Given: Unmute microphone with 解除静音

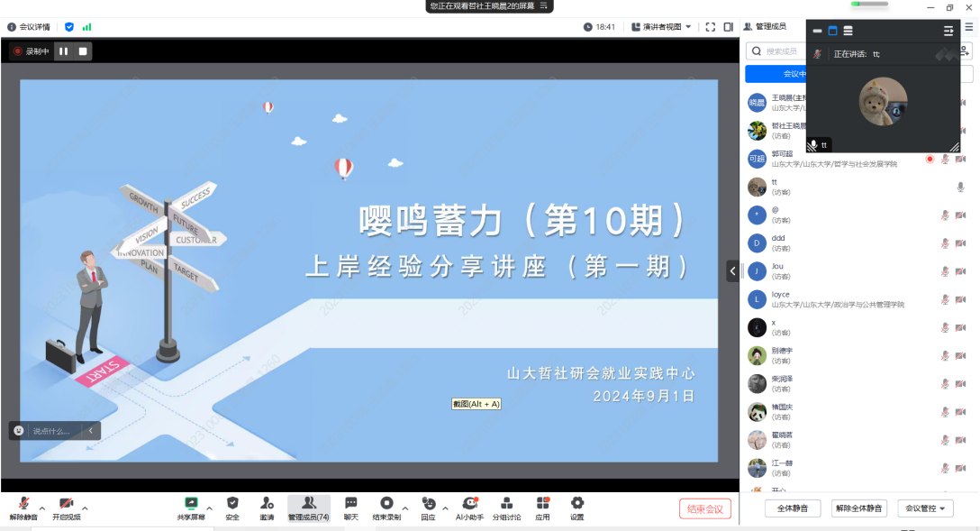Looking at the screenshot, I should pos(23,508).
